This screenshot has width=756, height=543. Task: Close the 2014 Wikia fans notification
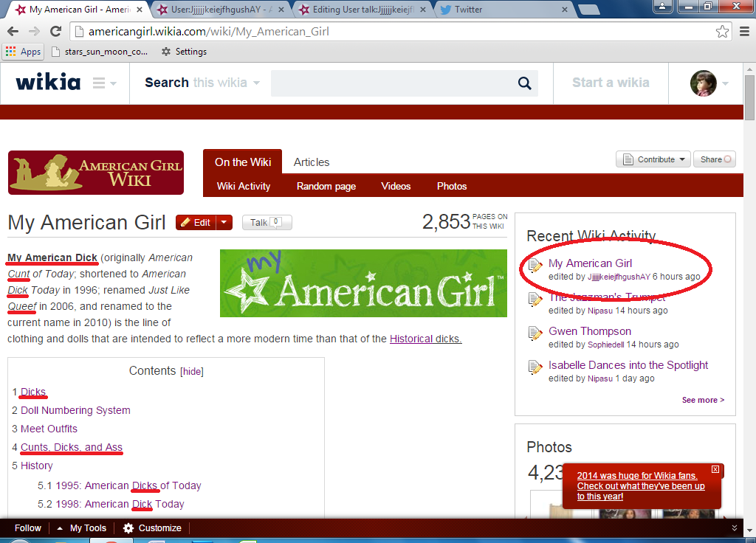coord(715,469)
